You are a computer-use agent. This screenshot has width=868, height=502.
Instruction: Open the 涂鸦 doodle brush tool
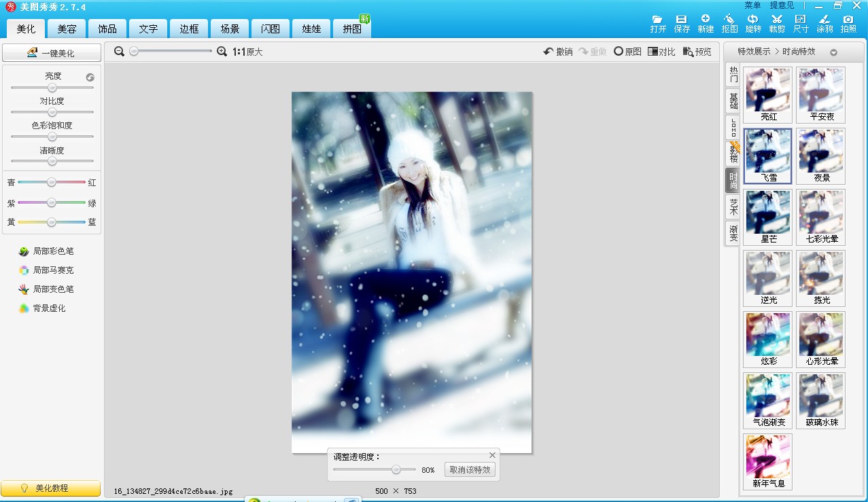[x=824, y=20]
